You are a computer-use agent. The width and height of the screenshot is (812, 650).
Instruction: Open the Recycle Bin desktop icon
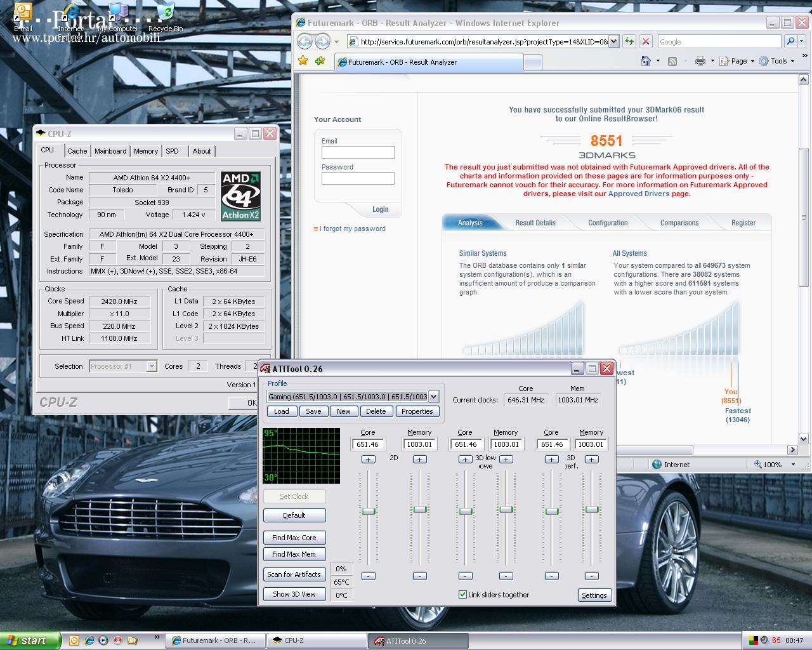[166, 17]
